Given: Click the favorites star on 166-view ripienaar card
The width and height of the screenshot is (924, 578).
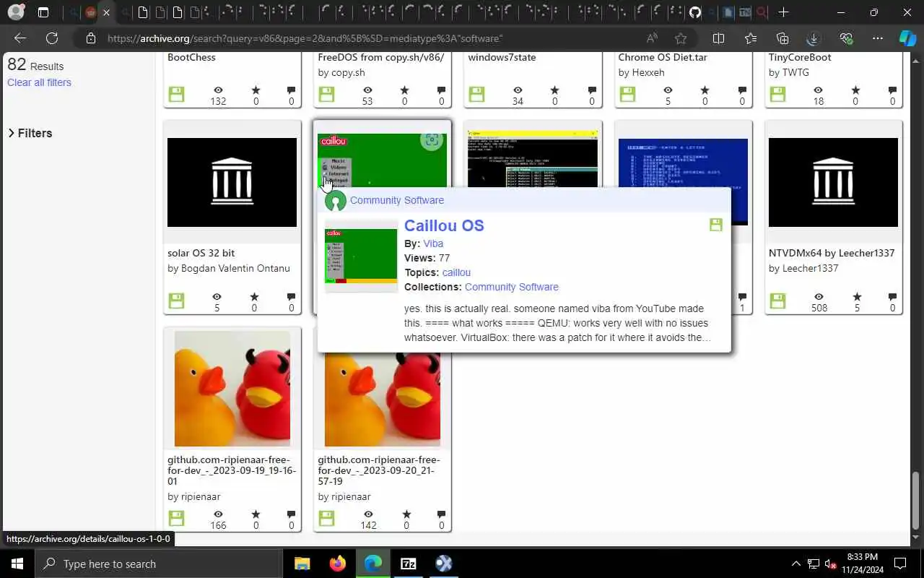Looking at the screenshot, I should pyautogui.click(x=255, y=514).
